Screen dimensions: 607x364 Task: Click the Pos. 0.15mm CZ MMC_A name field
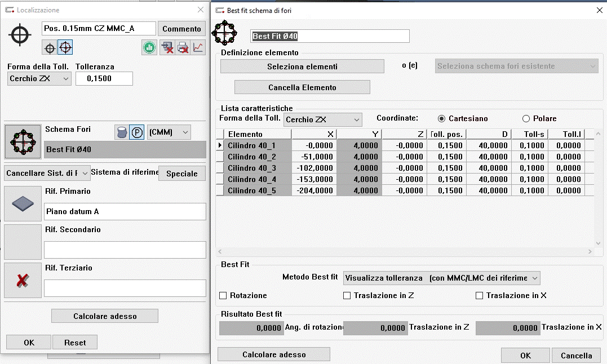(99, 28)
